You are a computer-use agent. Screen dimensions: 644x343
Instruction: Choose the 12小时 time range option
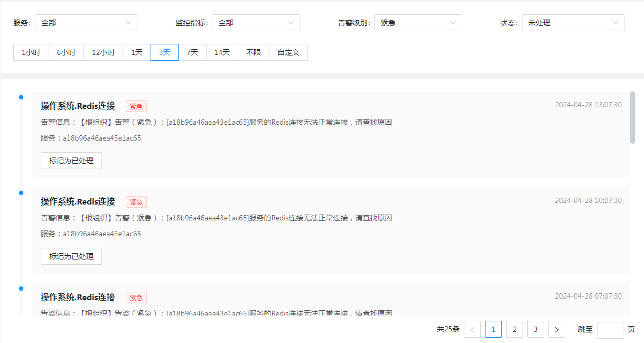103,52
